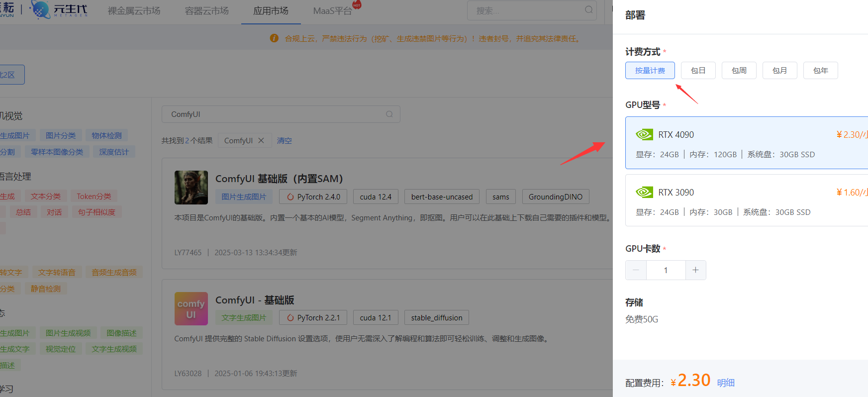The width and height of the screenshot is (868, 397).
Task: Click sams tag
Action: point(500,197)
